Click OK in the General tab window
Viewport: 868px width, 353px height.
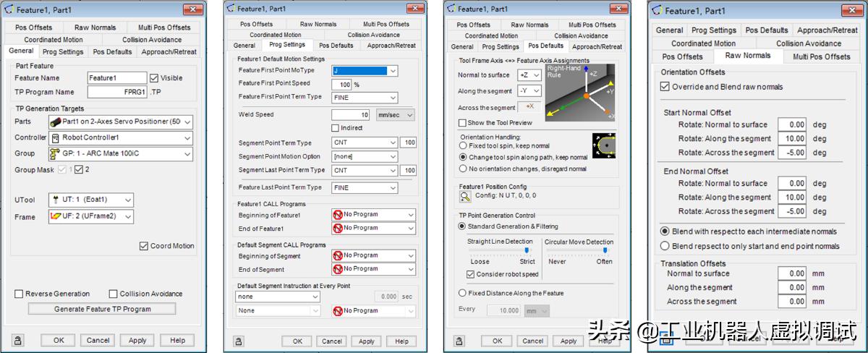[58, 340]
